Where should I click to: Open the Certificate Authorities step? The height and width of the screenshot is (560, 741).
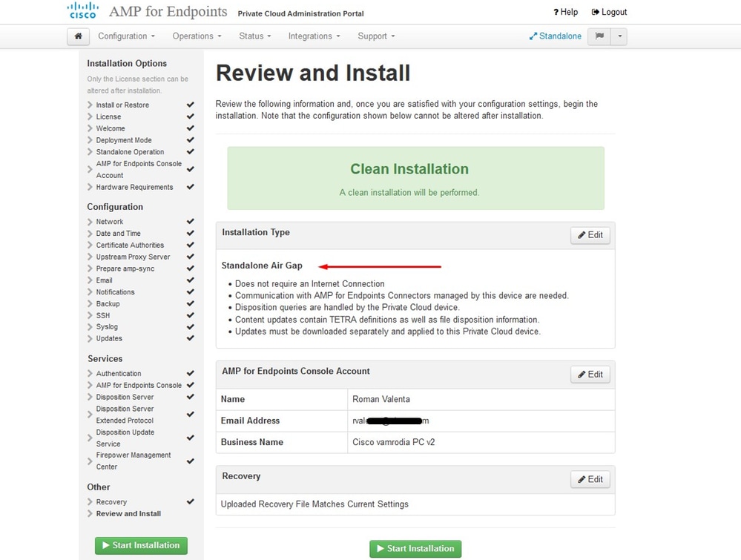(x=130, y=246)
